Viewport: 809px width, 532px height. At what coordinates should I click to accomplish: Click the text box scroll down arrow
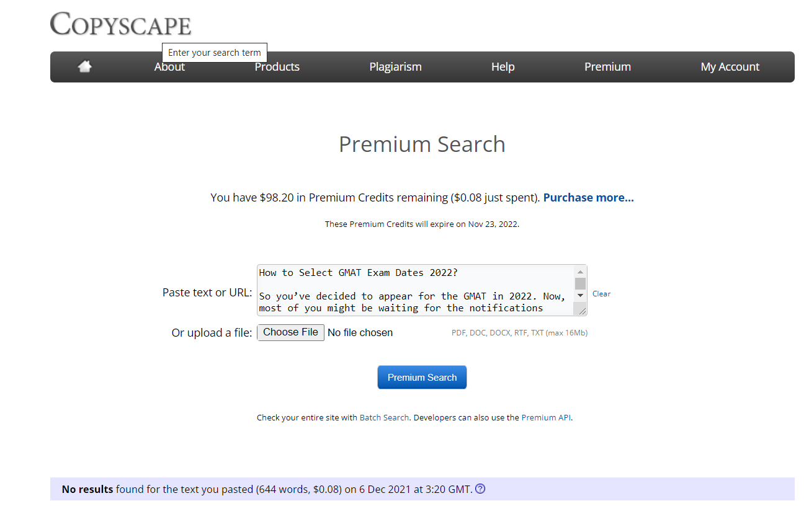coord(580,296)
